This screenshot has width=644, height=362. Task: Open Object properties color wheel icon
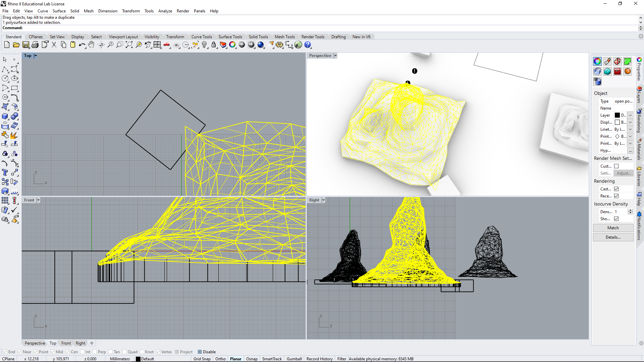(597, 61)
